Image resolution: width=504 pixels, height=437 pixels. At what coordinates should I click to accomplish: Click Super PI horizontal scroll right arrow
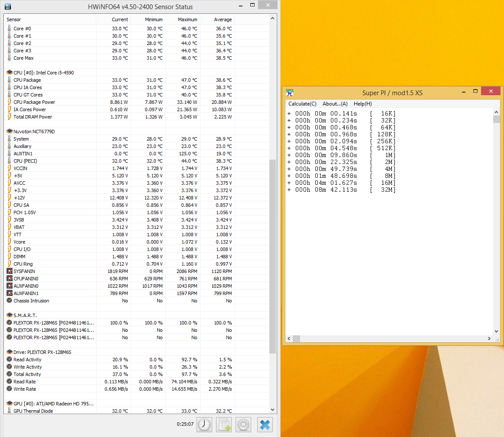coord(490,338)
